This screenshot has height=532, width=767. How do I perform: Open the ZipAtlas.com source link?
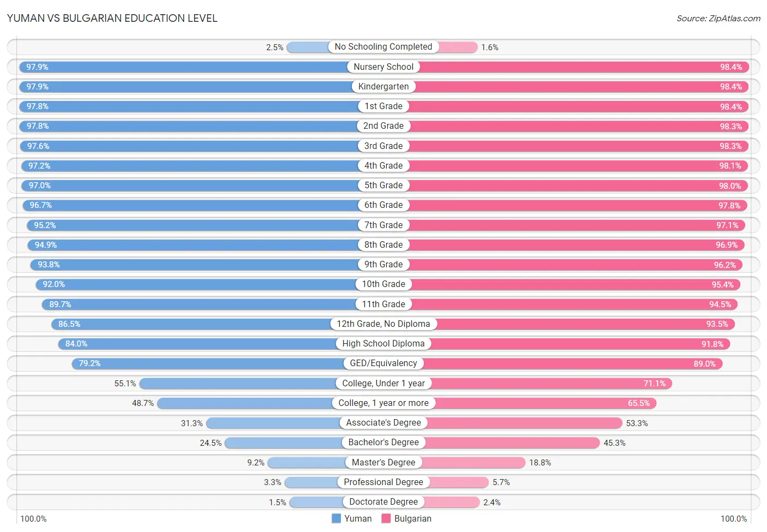(x=718, y=19)
